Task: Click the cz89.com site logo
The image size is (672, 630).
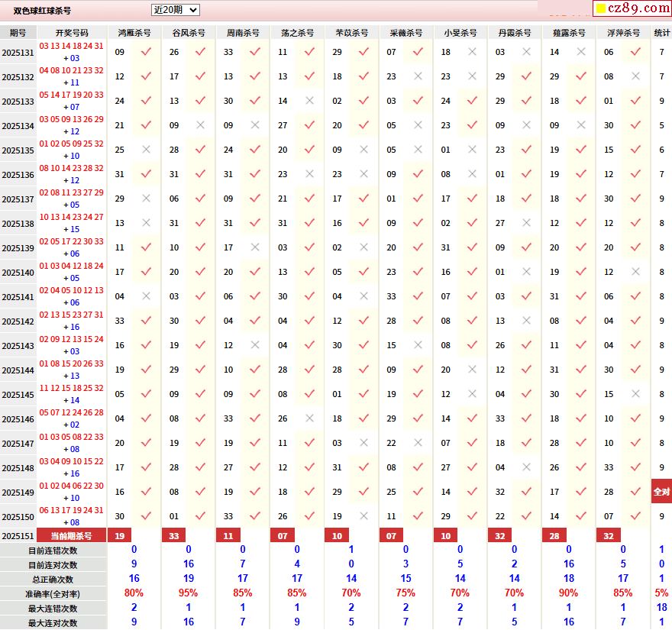Action: point(632,8)
